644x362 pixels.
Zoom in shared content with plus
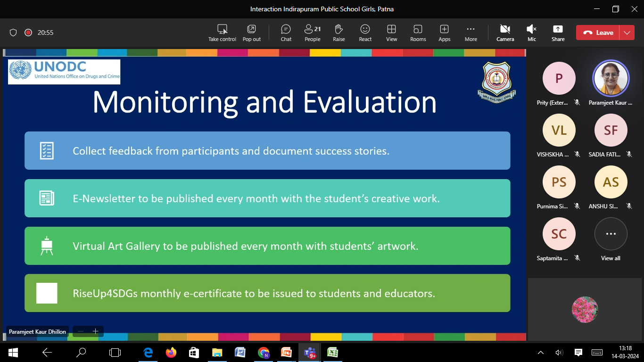point(95,331)
